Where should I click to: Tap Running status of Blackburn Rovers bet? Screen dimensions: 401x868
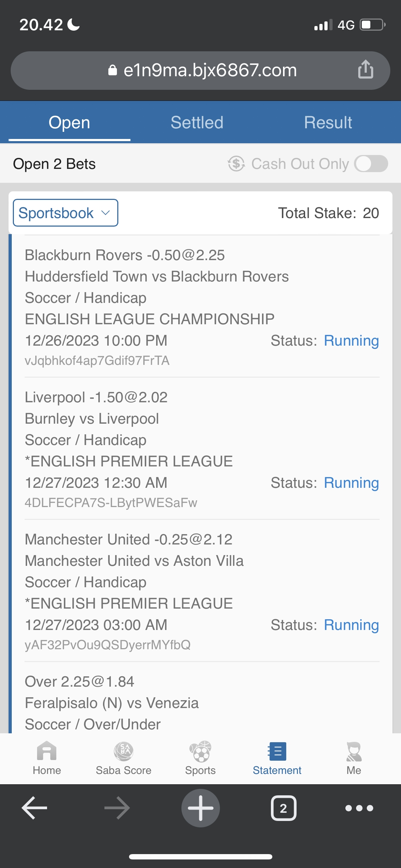click(351, 341)
